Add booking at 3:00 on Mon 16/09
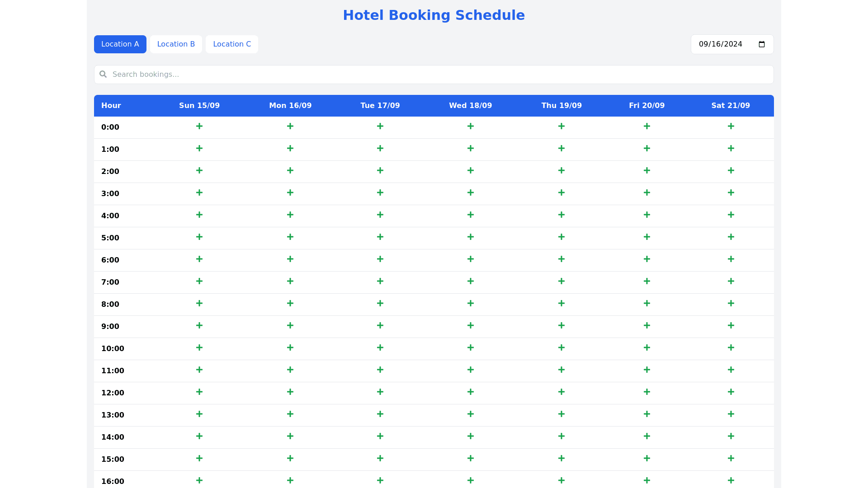The image size is (868, 488). pos(290,193)
